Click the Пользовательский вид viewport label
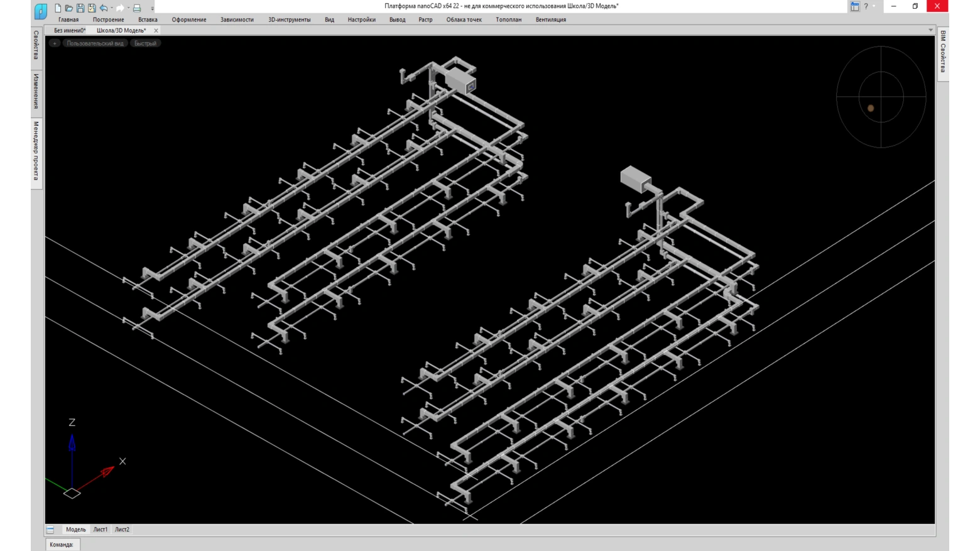The width and height of the screenshot is (980, 551). point(95,43)
